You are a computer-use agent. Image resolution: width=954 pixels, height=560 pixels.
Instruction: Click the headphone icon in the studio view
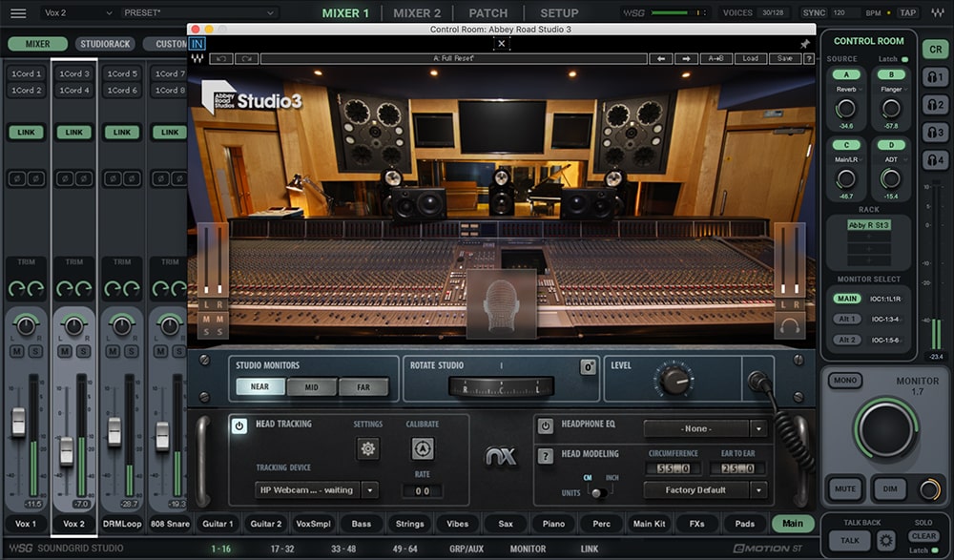pyautogui.click(x=789, y=326)
